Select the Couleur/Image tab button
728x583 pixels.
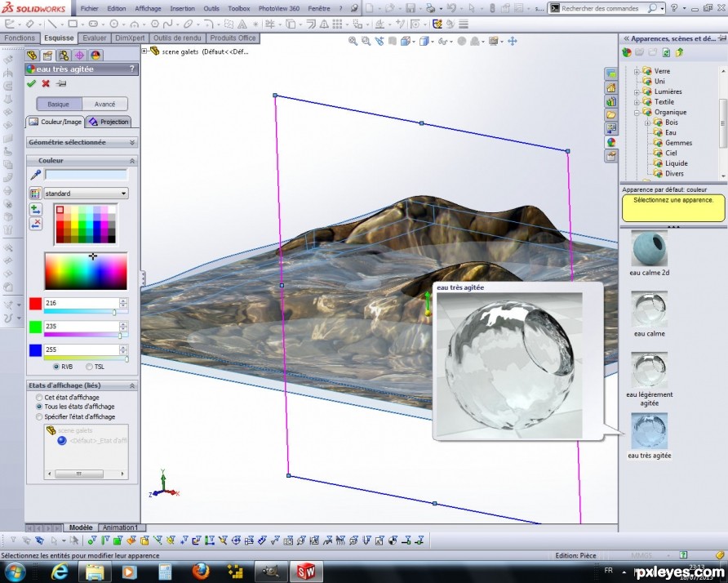tap(55, 122)
